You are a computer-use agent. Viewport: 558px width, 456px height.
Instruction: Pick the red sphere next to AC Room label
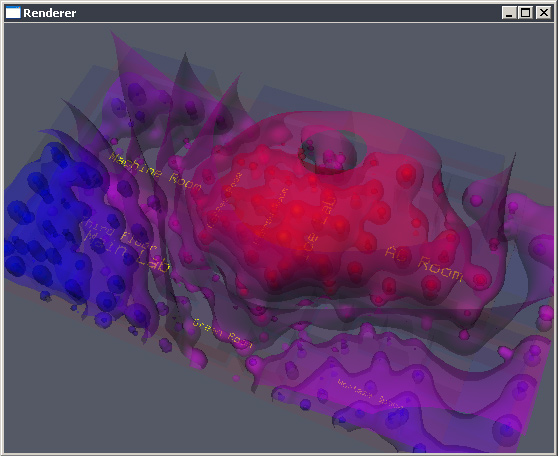click(431, 285)
